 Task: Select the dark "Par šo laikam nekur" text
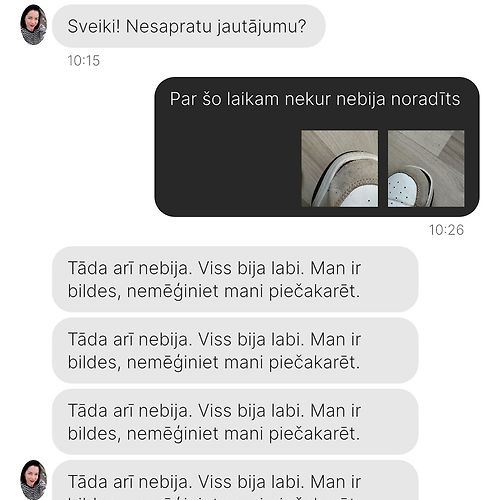click(x=315, y=99)
